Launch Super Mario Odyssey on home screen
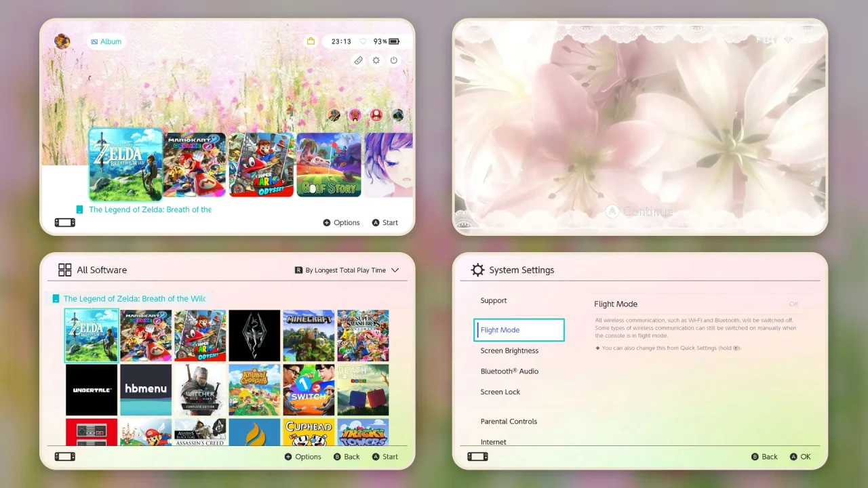This screenshot has height=488, width=868. [x=261, y=165]
